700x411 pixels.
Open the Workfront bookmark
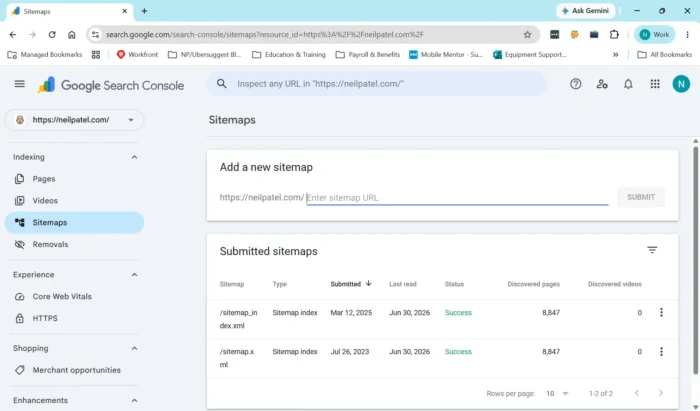(137, 54)
